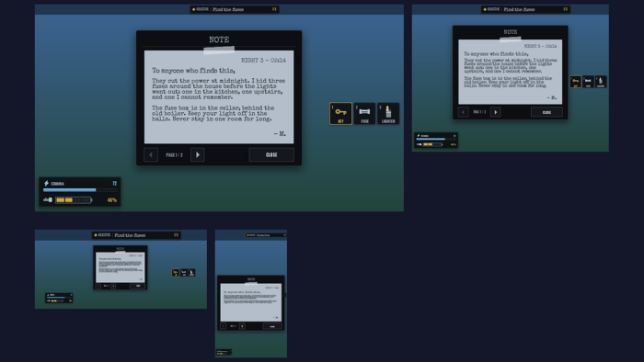The width and height of the screenshot is (644, 362).
Task: Select the Fuse slot in the largest preview
Action: click(364, 114)
